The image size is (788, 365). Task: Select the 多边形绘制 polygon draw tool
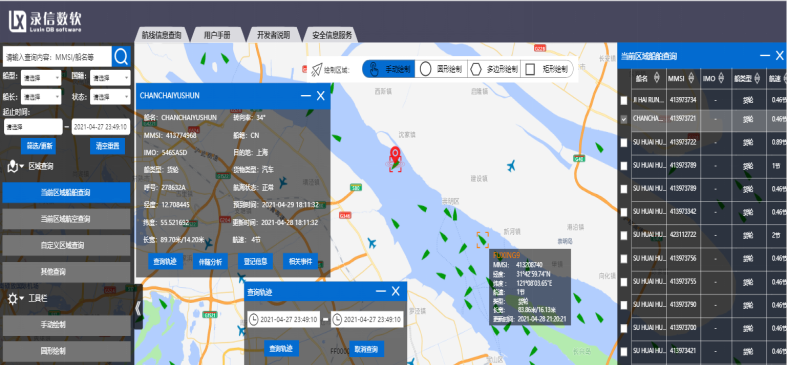click(x=494, y=69)
